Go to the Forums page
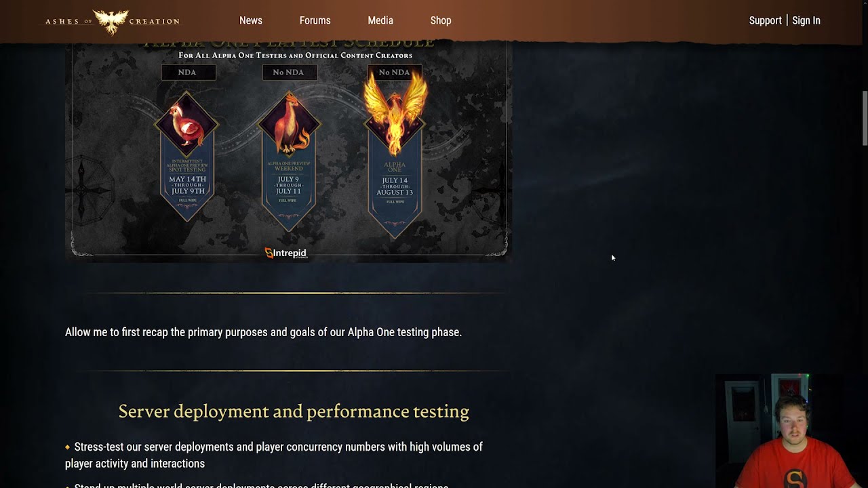Viewport: 868px width, 488px height. click(x=315, y=20)
